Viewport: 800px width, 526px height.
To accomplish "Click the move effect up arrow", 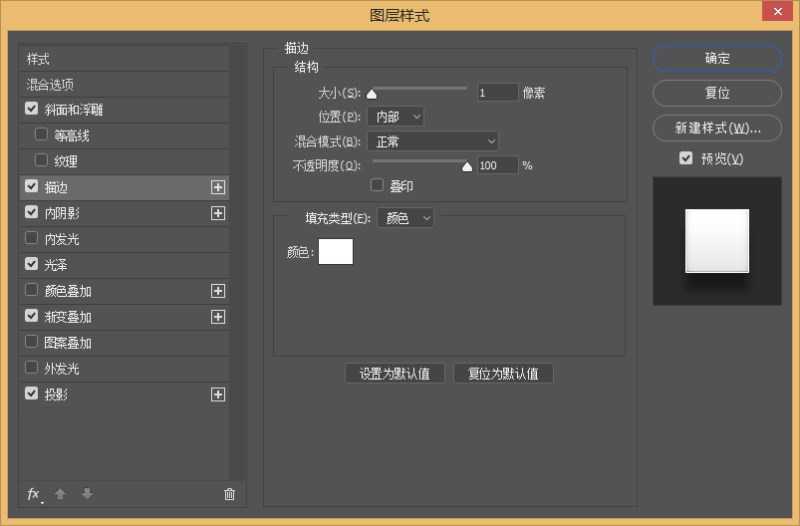I will [60, 494].
